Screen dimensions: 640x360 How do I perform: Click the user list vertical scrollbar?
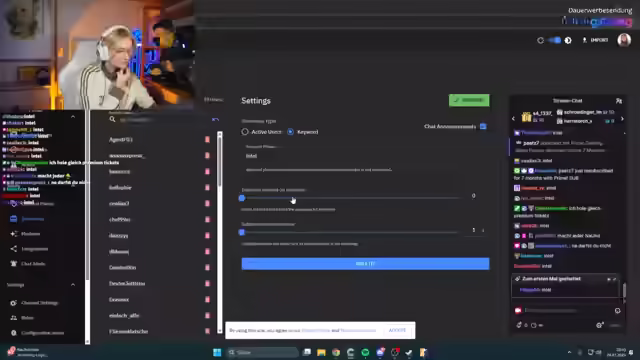220,161
